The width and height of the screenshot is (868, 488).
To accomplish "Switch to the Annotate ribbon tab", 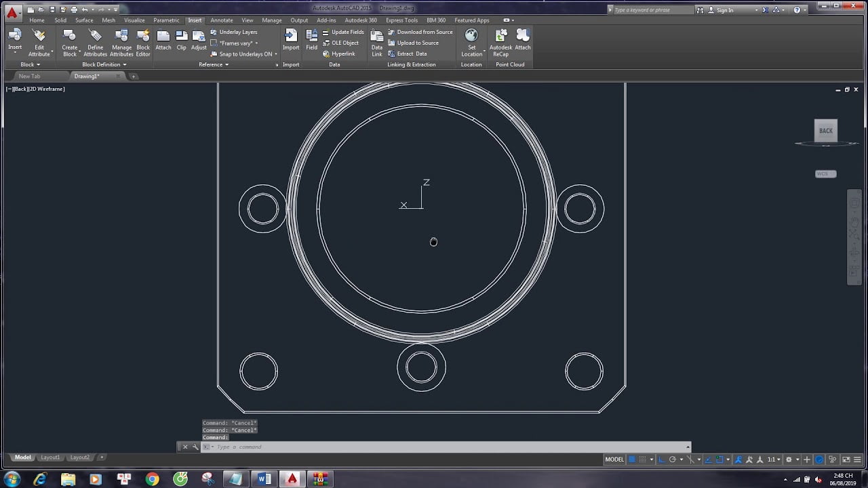I will click(221, 20).
